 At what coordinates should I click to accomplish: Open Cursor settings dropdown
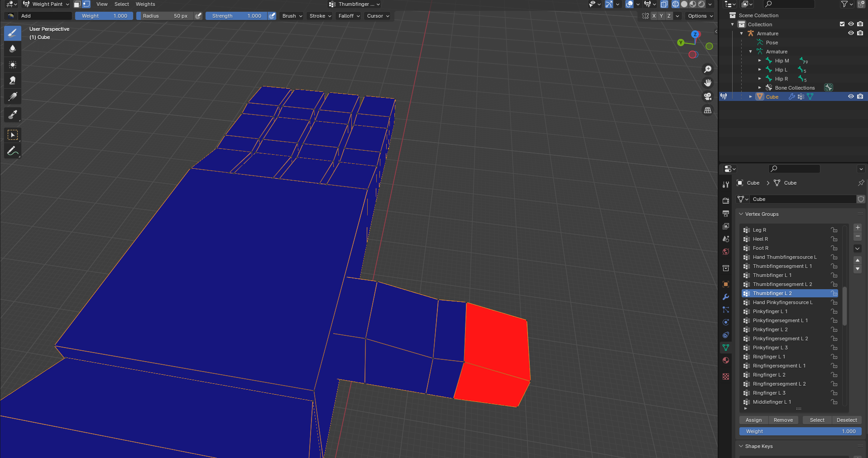(x=378, y=16)
